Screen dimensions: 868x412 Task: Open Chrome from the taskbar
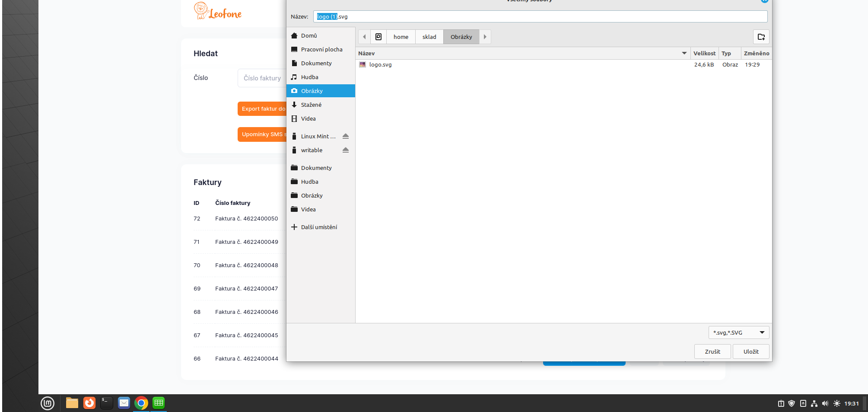coord(141,403)
